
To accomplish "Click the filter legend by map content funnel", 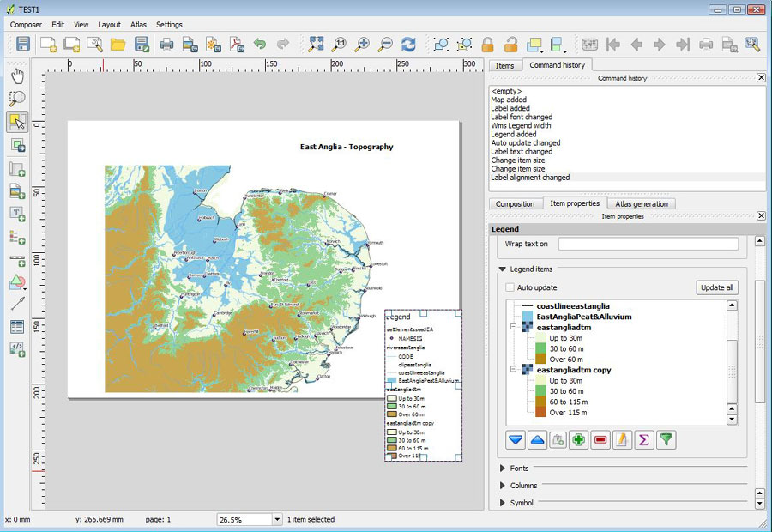I will 666,440.
